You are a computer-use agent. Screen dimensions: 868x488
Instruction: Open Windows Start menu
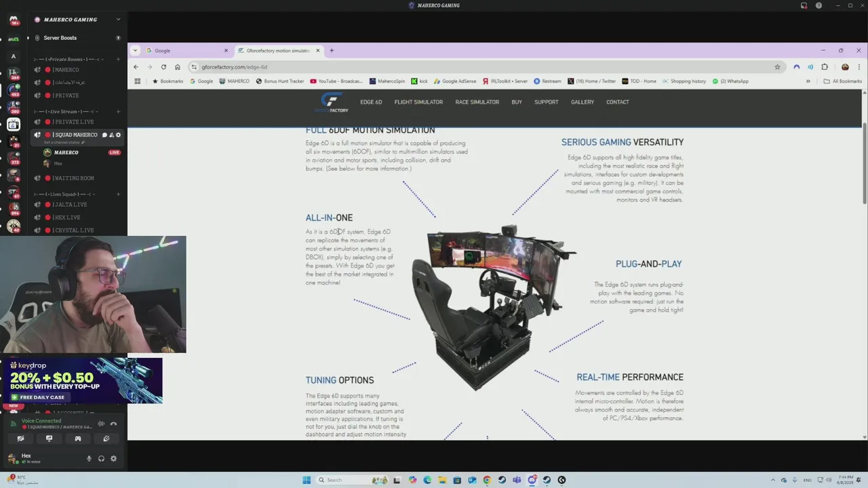[x=307, y=480]
